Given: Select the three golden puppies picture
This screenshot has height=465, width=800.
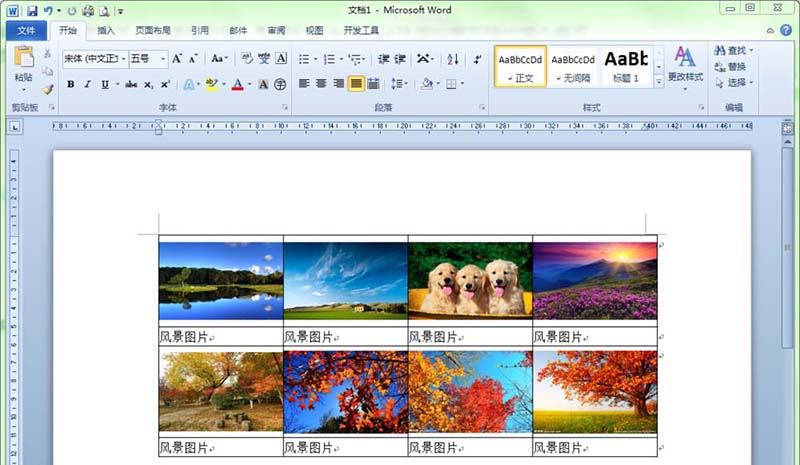Looking at the screenshot, I should point(470,280).
